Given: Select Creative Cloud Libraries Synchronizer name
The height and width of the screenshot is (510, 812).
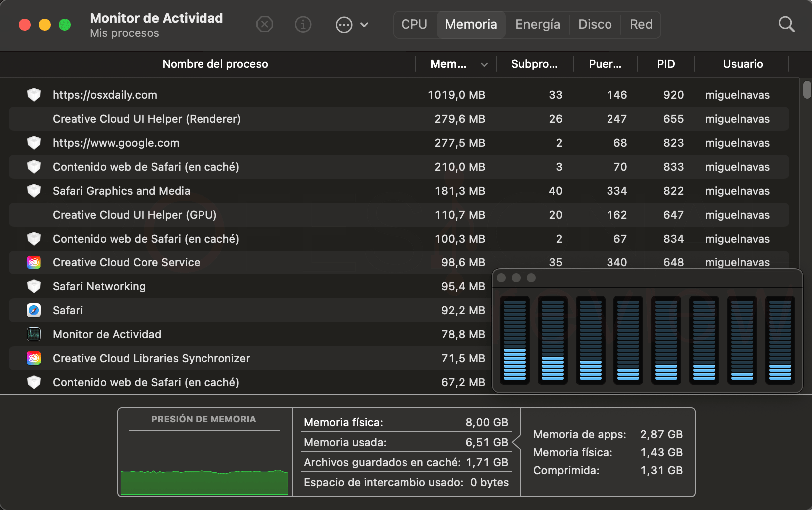Looking at the screenshot, I should pos(152,358).
